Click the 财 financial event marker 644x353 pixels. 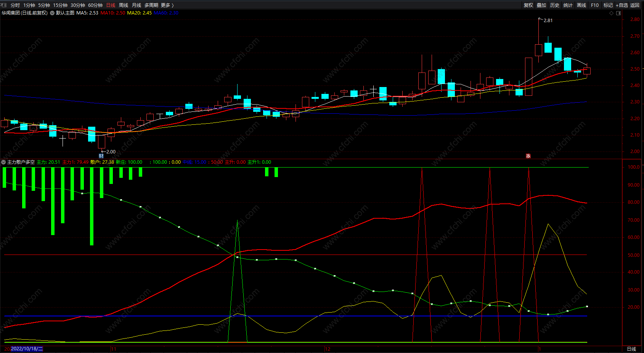pos(101,156)
